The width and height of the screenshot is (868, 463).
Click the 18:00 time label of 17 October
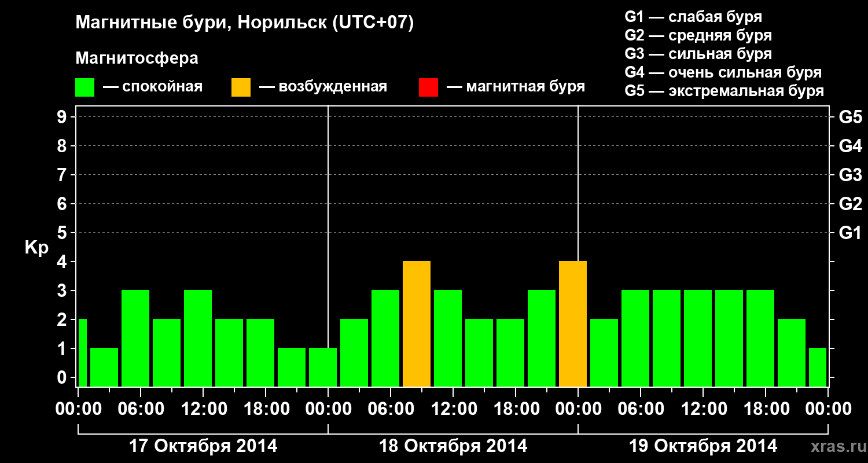tap(266, 409)
